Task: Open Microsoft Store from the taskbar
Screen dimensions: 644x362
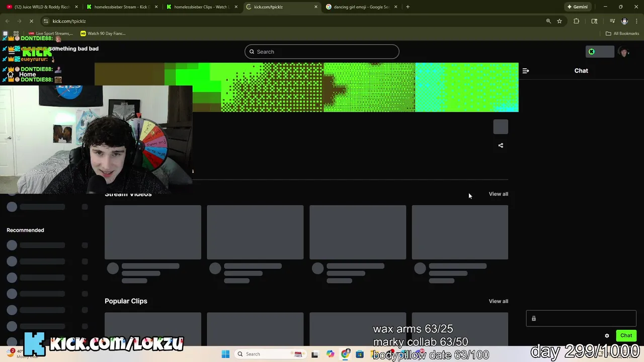Action: click(x=360, y=354)
